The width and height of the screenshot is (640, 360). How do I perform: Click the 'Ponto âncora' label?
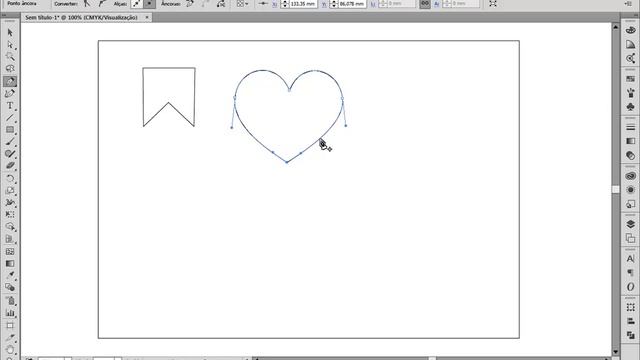click(x=22, y=3)
